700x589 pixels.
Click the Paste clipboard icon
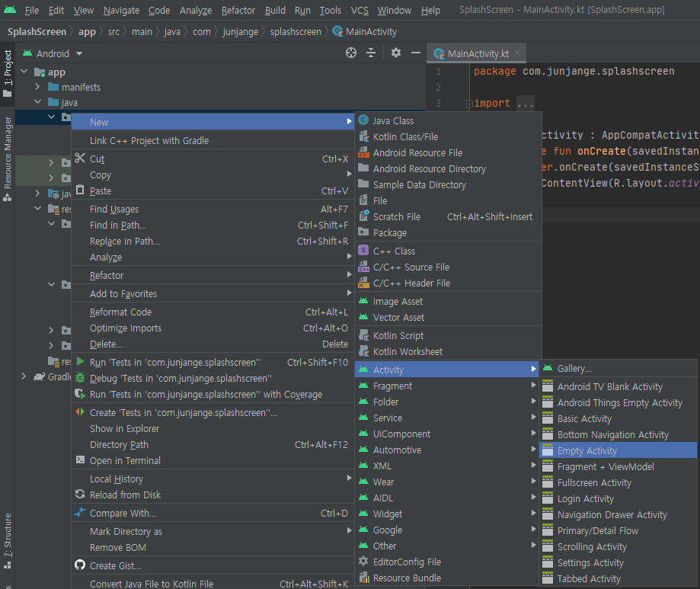pos(80,190)
